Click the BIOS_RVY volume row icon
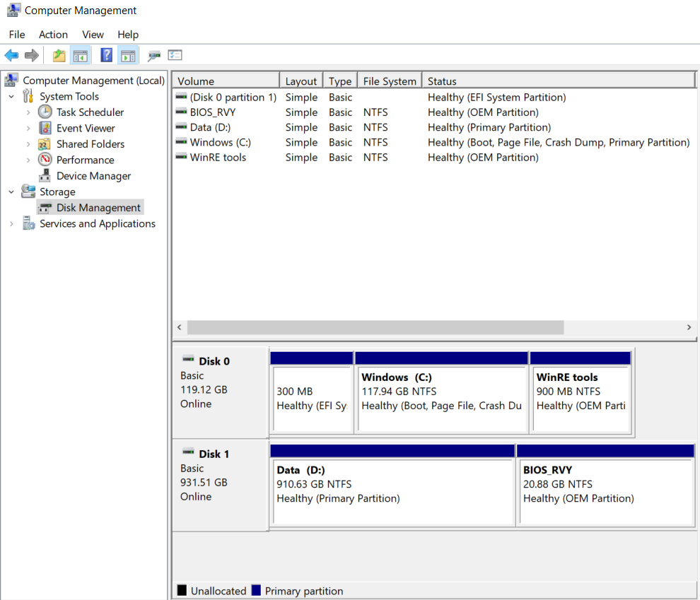Screen dimensions: 700x600 point(181,112)
